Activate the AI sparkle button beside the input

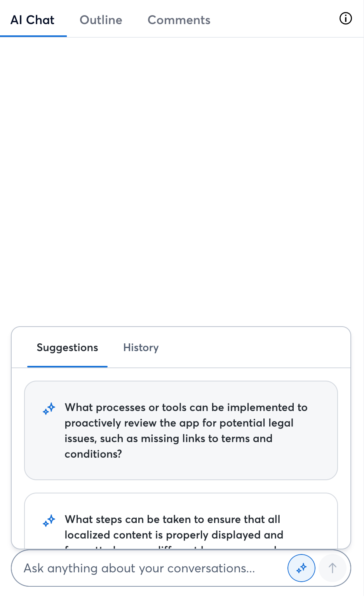tap(301, 568)
